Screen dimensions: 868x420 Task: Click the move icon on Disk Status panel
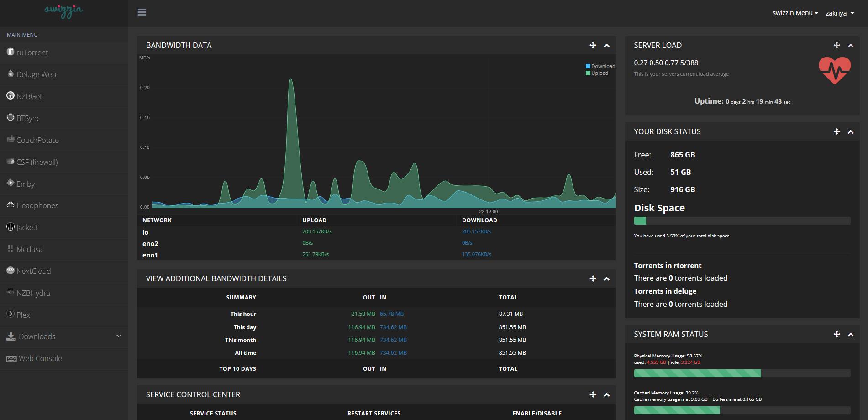point(836,131)
